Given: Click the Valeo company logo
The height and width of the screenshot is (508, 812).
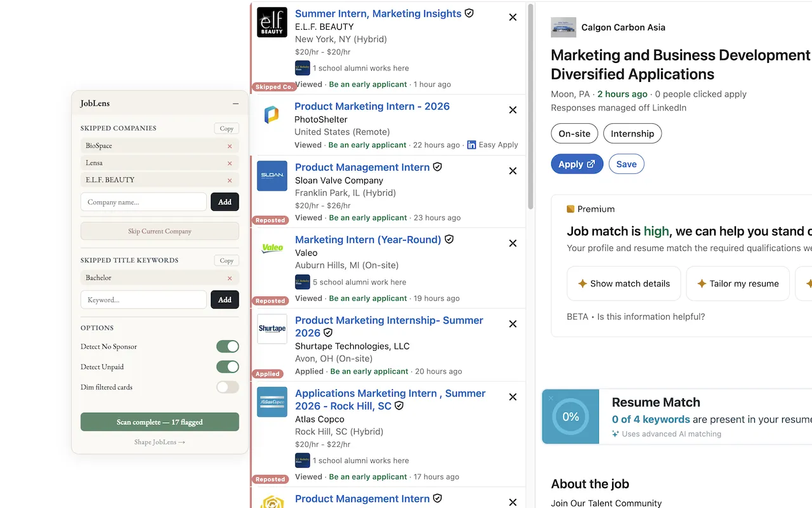Looking at the screenshot, I should point(272,248).
